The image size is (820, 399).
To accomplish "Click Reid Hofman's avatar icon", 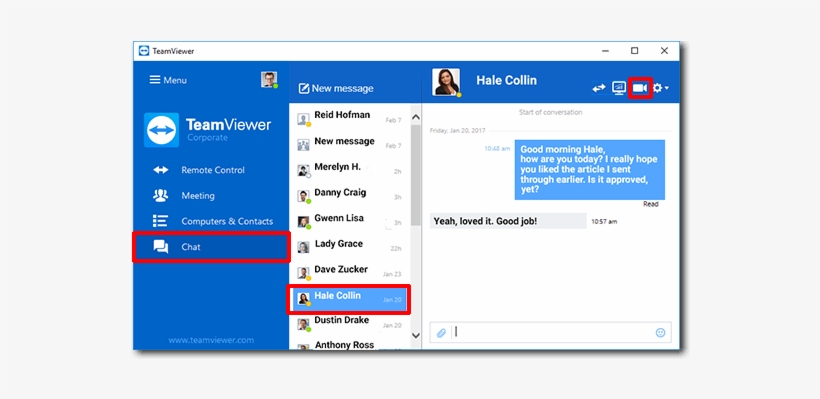I will (x=304, y=119).
